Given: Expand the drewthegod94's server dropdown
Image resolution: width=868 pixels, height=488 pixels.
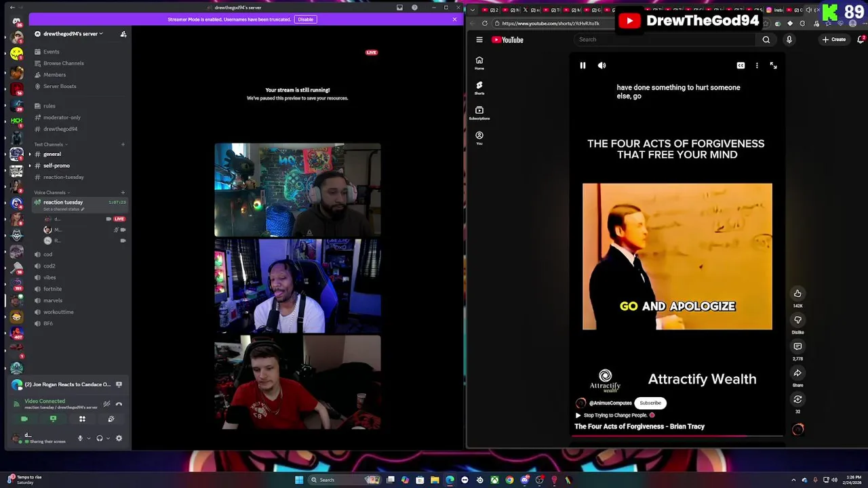Looking at the screenshot, I should pyautogui.click(x=73, y=34).
